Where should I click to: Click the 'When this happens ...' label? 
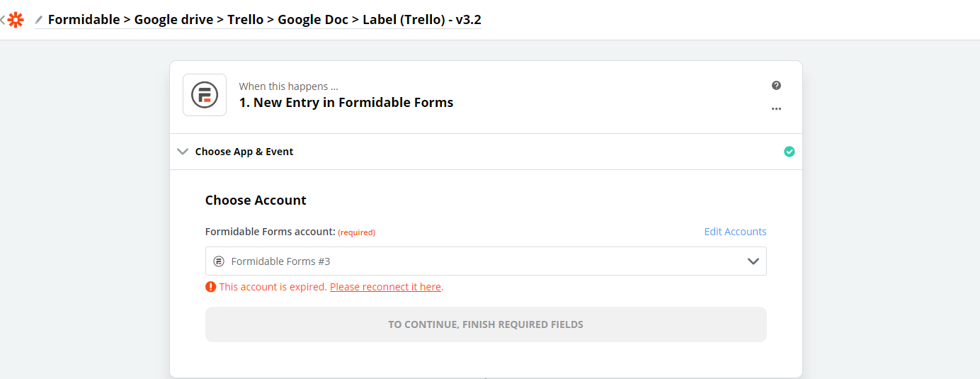283,86
